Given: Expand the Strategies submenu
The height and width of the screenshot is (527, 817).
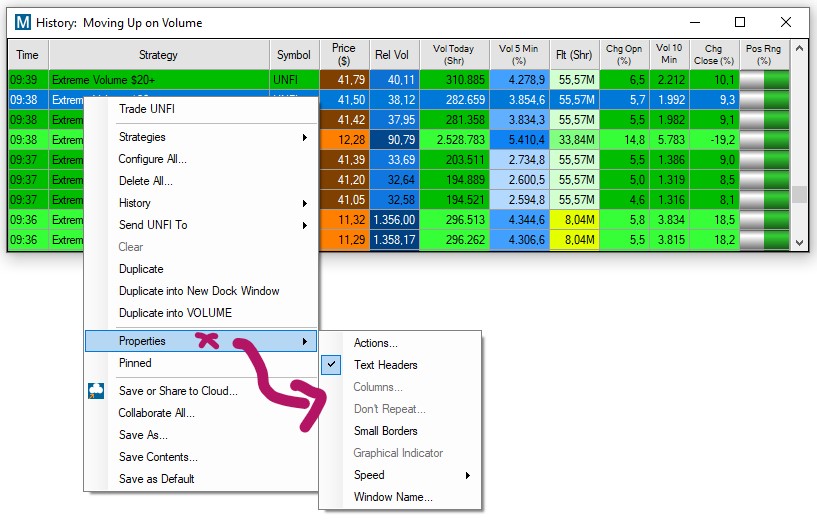Looking at the screenshot, I should (x=142, y=137).
